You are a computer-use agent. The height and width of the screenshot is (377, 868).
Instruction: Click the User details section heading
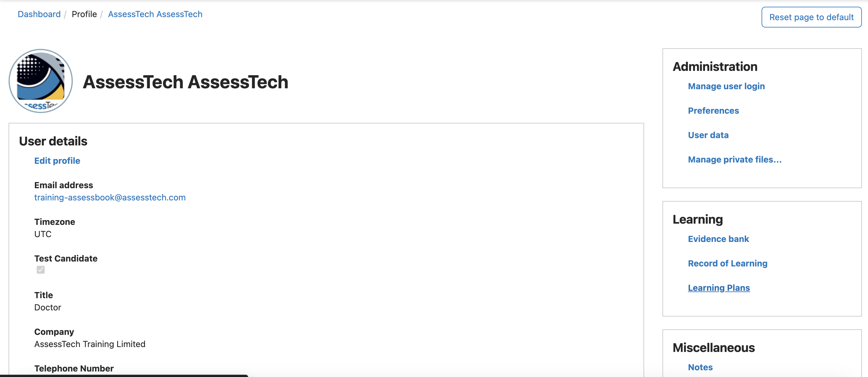[x=53, y=141]
